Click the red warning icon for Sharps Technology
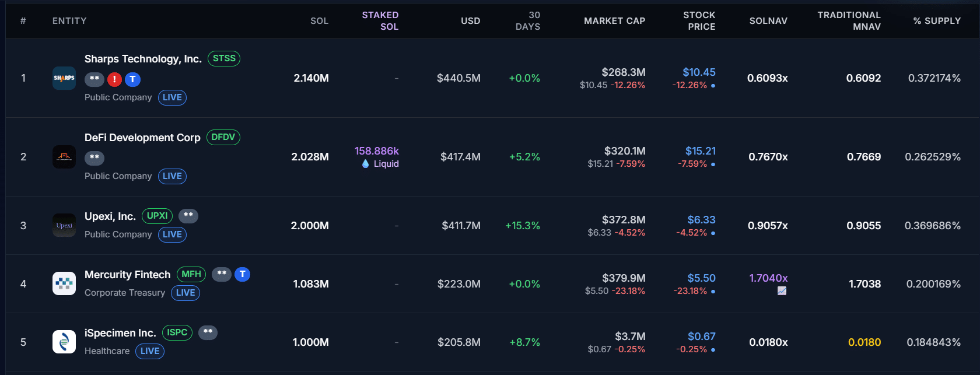Image resolution: width=980 pixels, height=375 pixels. pyautogui.click(x=114, y=79)
